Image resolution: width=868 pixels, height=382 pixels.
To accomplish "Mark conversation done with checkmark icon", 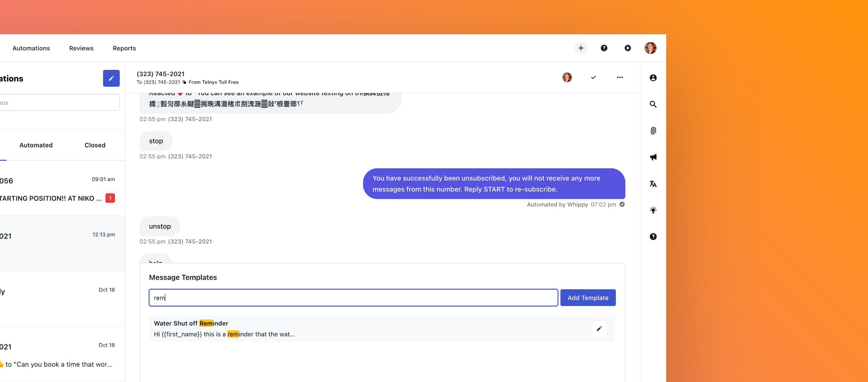I will tap(593, 77).
